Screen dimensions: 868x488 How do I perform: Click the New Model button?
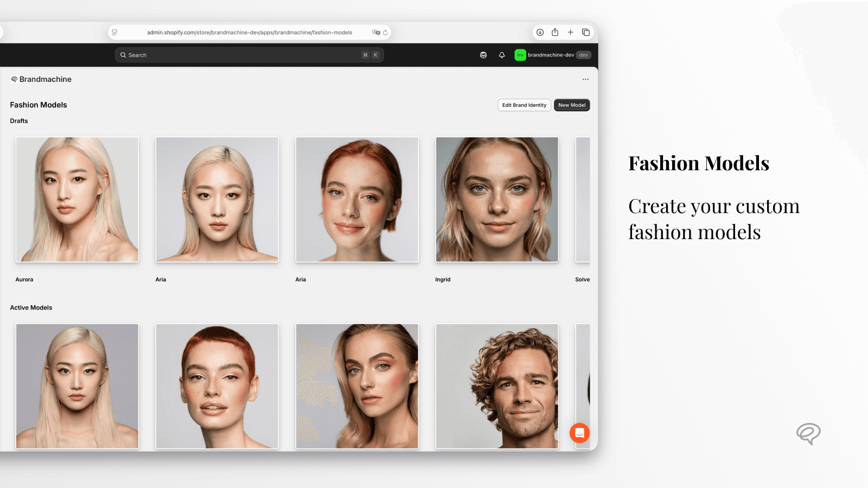[572, 105]
